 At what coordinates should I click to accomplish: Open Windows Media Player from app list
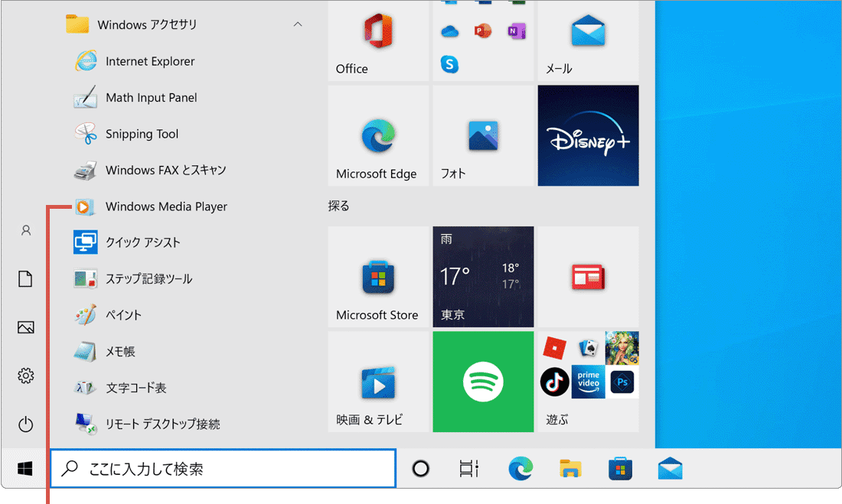pos(166,206)
